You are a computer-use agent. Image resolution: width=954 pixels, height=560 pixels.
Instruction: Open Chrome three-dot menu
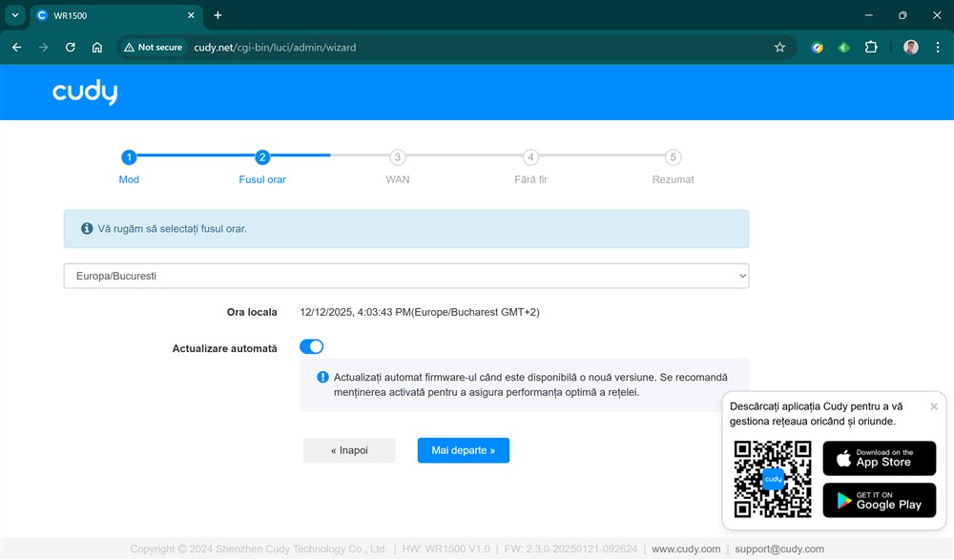[937, 47]
